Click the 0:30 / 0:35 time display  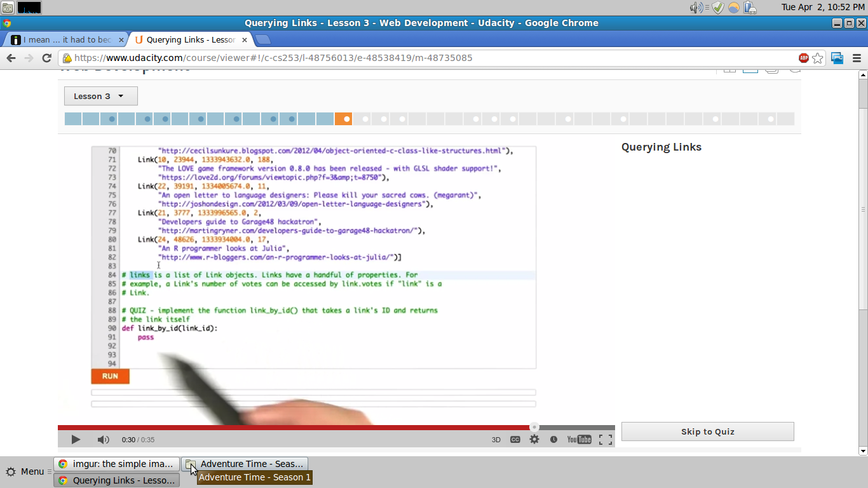tap(138, 440)
